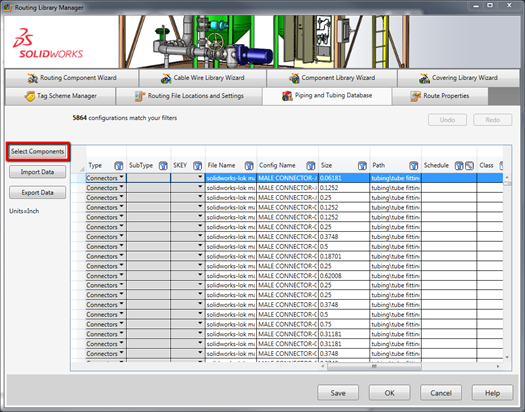Click the Config Name column header
This screenshot has height=412, width=525.
277,165
